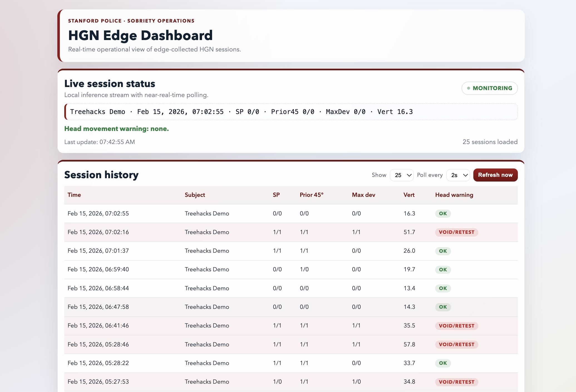
Task: Click the OK badge for the 07:02:55 session
Action: (x=443, y=214)
